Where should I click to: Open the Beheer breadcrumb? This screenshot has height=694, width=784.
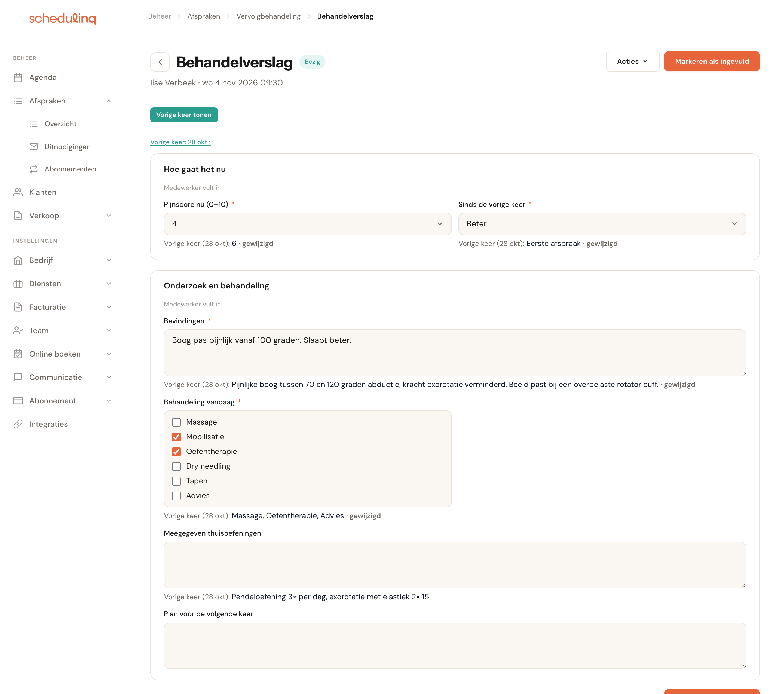click(x=160, y=16)
